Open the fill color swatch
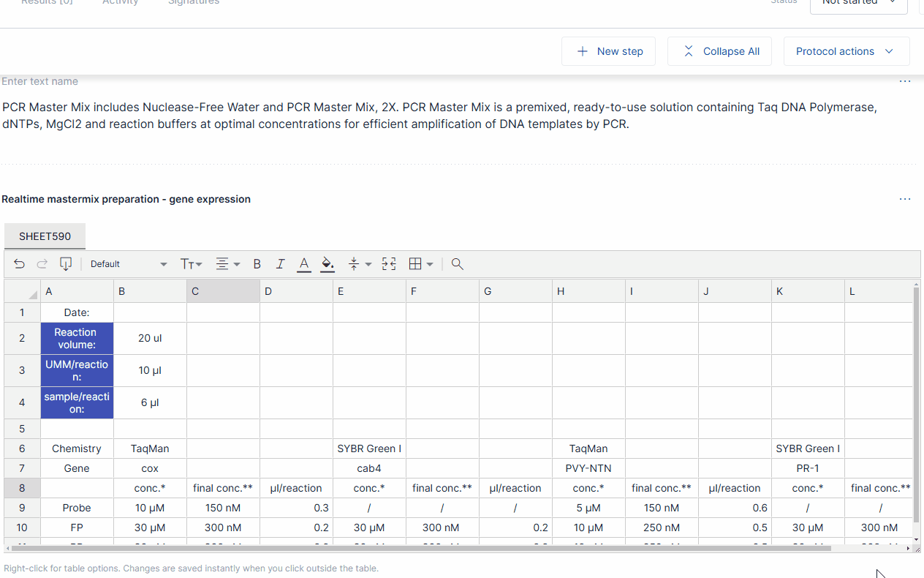924x578 pixels. 327,263
